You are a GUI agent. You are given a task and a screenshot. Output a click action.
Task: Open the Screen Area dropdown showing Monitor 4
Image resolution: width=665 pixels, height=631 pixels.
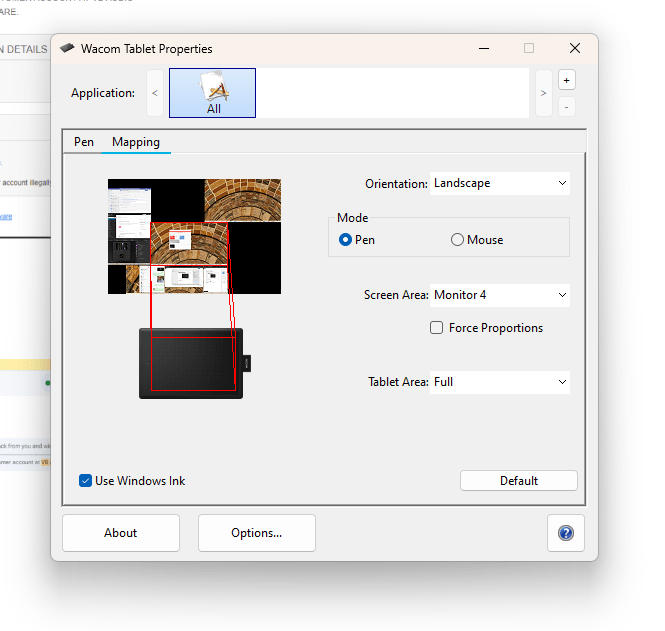[500, 295]
